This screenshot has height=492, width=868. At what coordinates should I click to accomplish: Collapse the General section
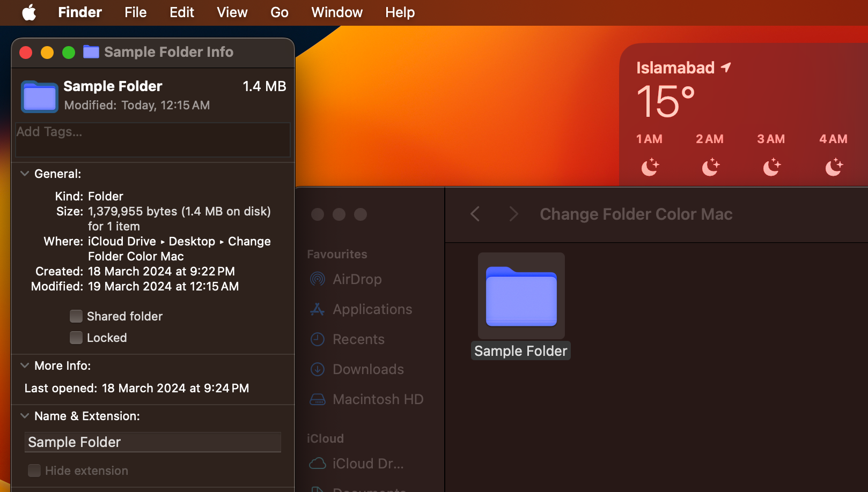click(x=25, y=174)
